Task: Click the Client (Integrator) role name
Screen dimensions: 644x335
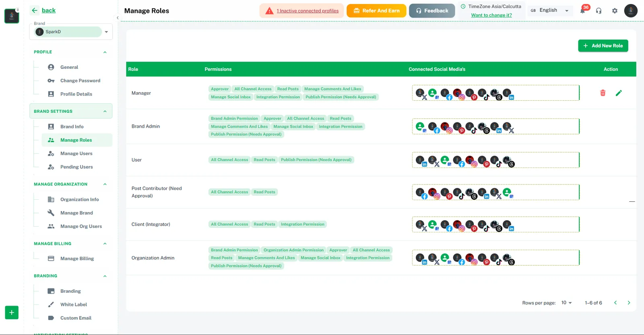Action: 151,224
